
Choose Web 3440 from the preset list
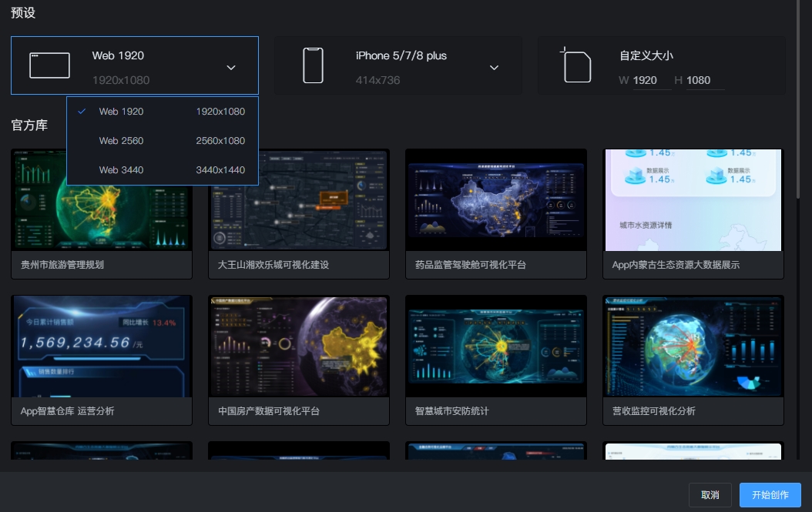[163, 170]
